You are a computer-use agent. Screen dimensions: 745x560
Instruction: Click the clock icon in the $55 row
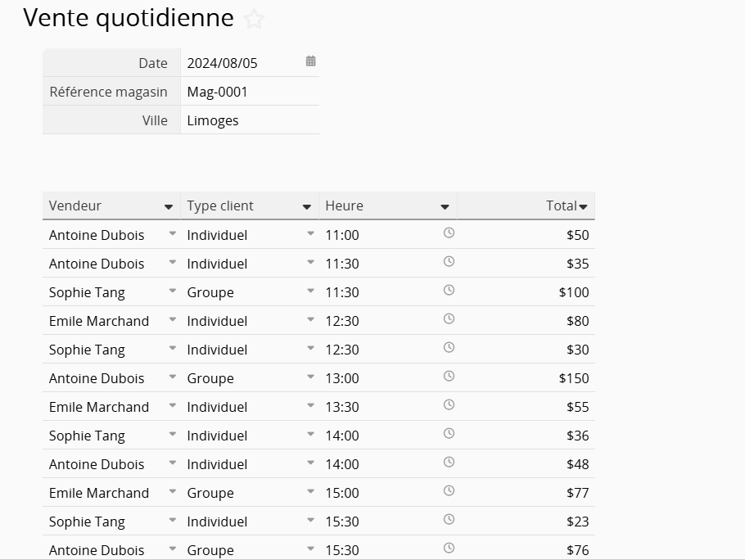tap(449, 405)
